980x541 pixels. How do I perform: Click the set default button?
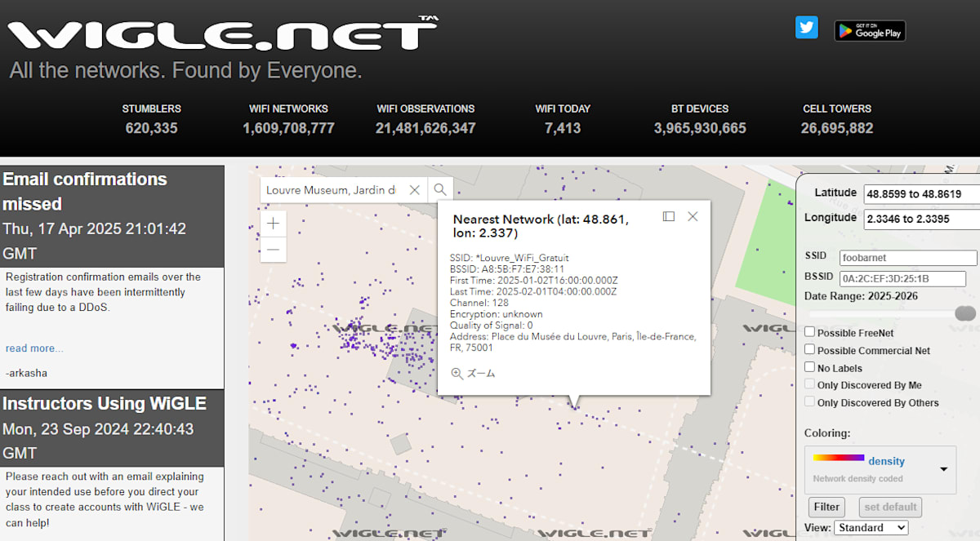coord(889,507)
